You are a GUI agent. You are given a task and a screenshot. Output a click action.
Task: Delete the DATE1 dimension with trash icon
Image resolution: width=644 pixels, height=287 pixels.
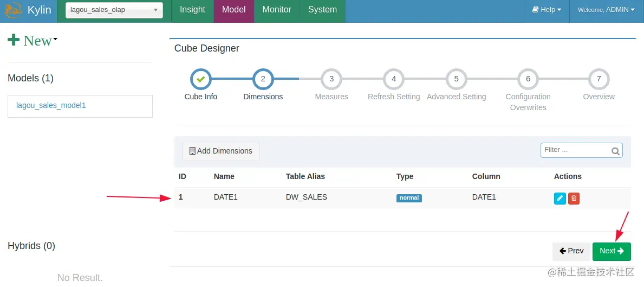pyautogui.click(x=574, y=199)
